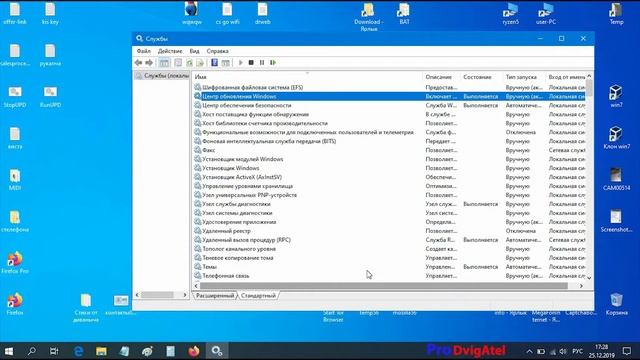Open the Windows Start menu
The height and width of the screenshot is (360, 640).
point(9,351)
